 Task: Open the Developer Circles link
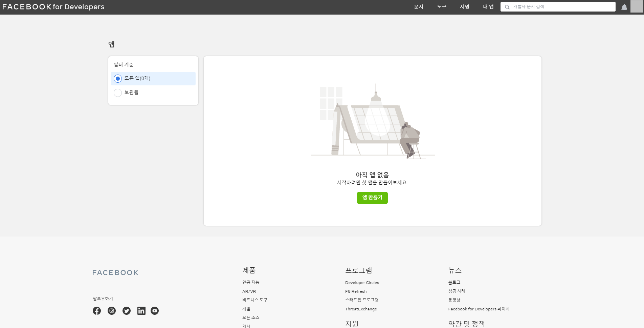tap(362, 283)
